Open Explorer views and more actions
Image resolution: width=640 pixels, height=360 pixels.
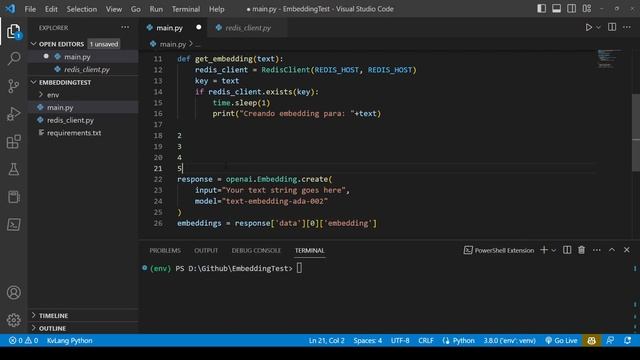point(125,27)
